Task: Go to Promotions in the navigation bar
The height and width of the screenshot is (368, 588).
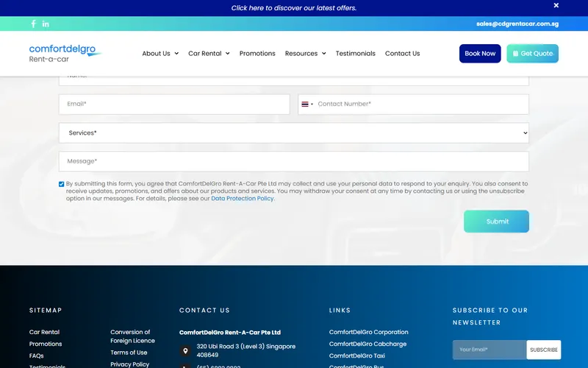Action: tap(257, 53)
